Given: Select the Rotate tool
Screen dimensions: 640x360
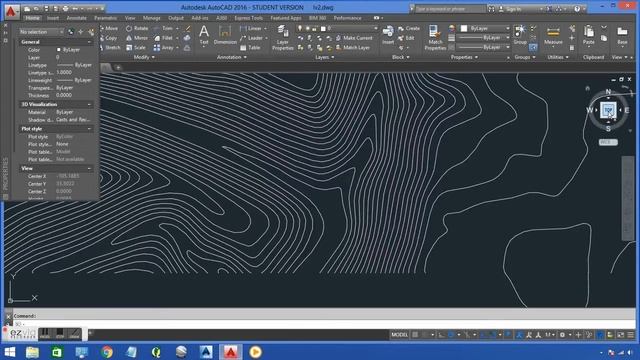Looking at the screenshot, I should [x=137, y=28].
